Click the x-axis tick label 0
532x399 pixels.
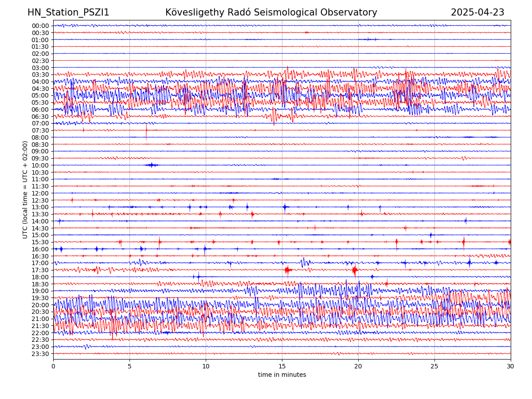click(x=53, y=366)
